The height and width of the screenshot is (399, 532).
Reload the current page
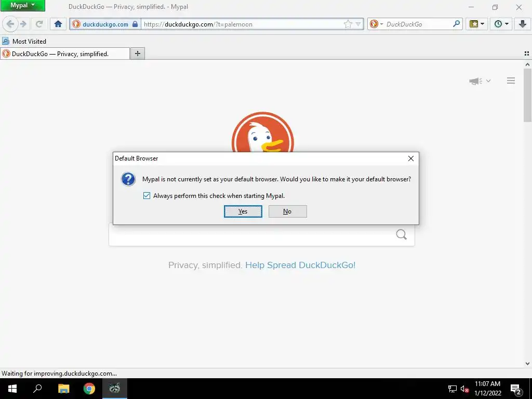[39, 24]
